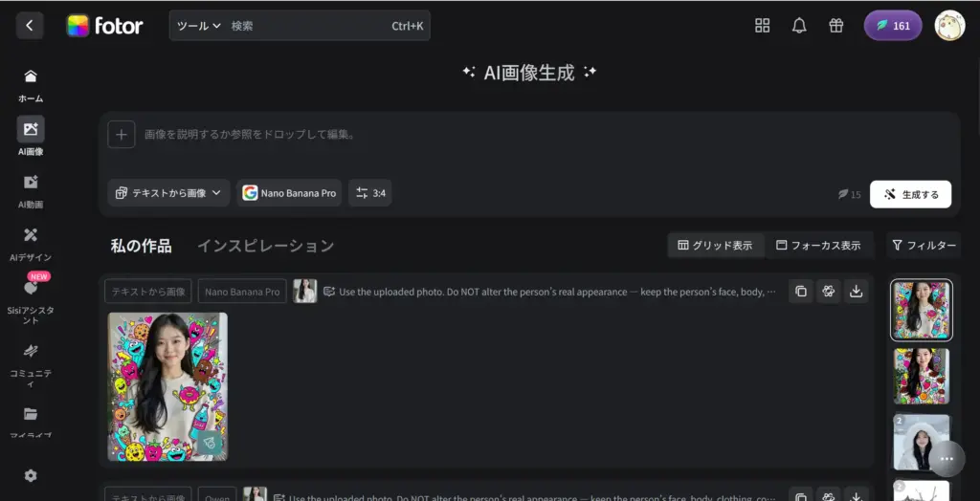Open notifications bell

799,26
